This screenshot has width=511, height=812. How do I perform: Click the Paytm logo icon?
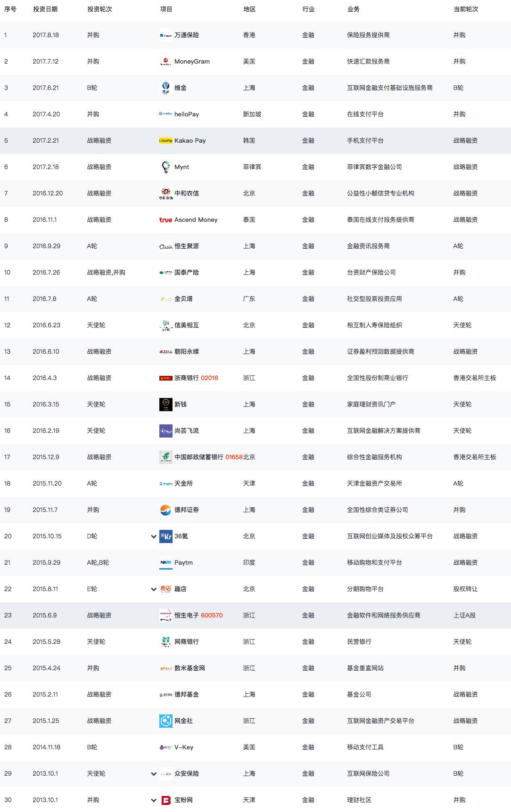tap(165, 563)
